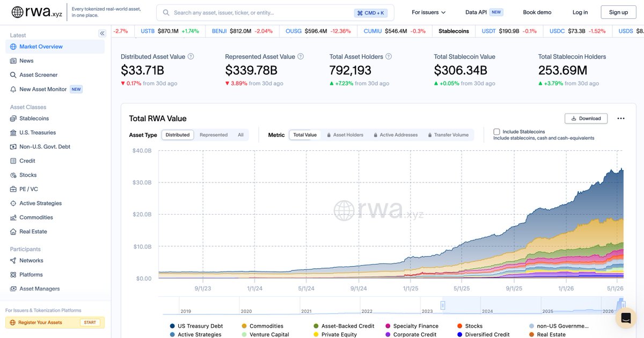
Task: Open the chart three-dot options menu
Action: (x=621, y=119)
